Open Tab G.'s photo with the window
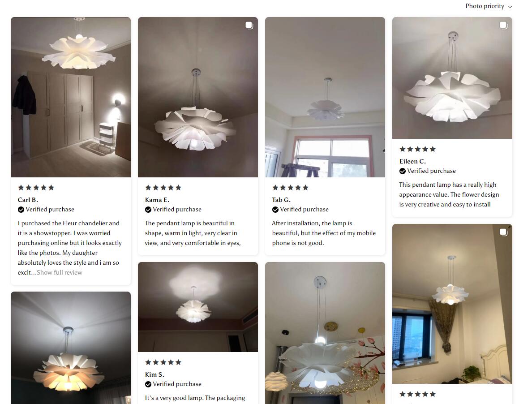 point(325,97)
